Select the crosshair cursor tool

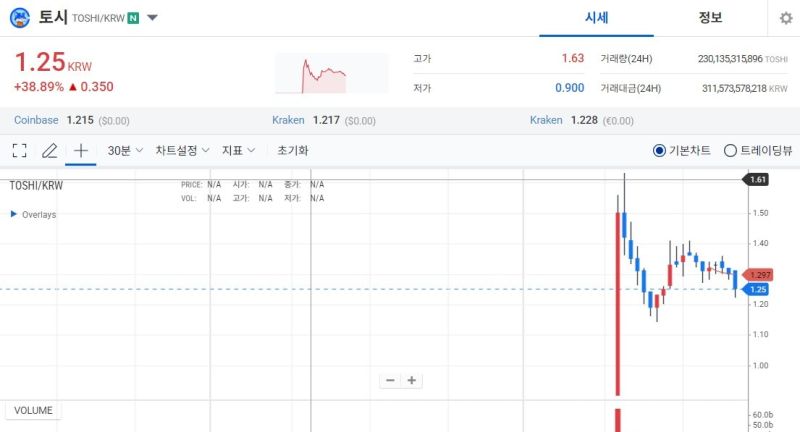pos(81,150)
